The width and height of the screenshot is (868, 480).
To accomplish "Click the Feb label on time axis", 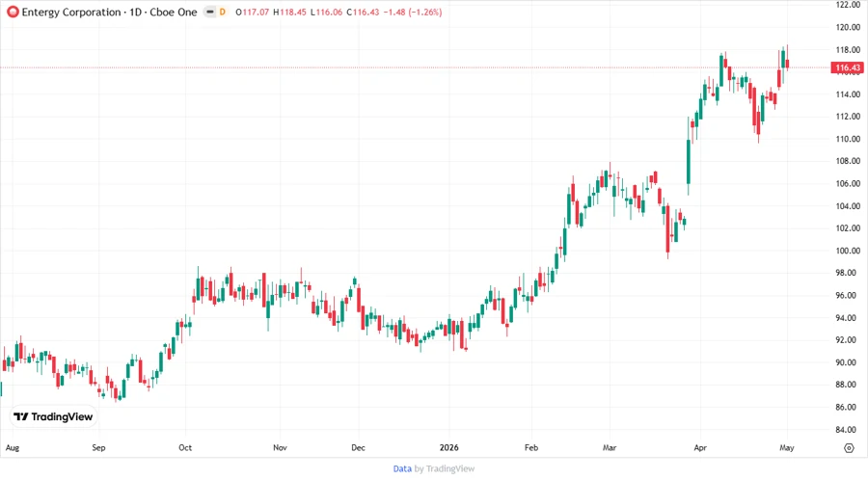I will coord(531,448).
